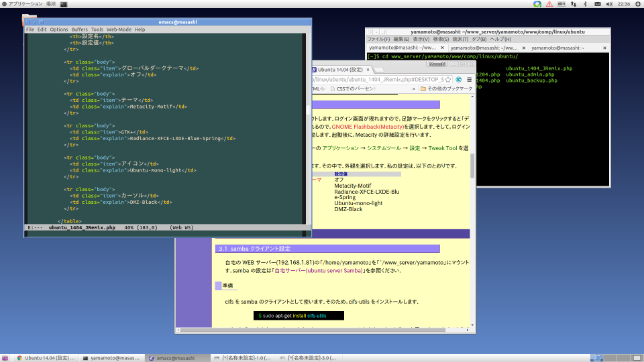644x362 pixels.
Task: Open the Chrome hamburger menu
Action: 469,80
